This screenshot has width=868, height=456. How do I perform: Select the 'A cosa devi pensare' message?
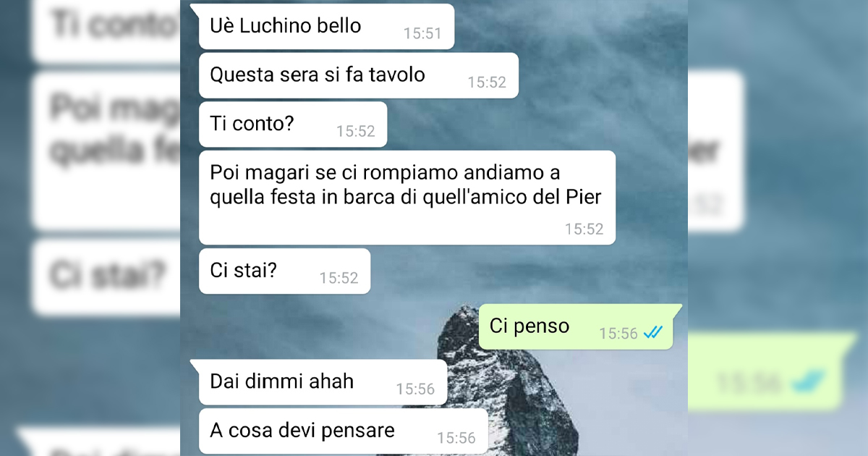tap(344, 431)
